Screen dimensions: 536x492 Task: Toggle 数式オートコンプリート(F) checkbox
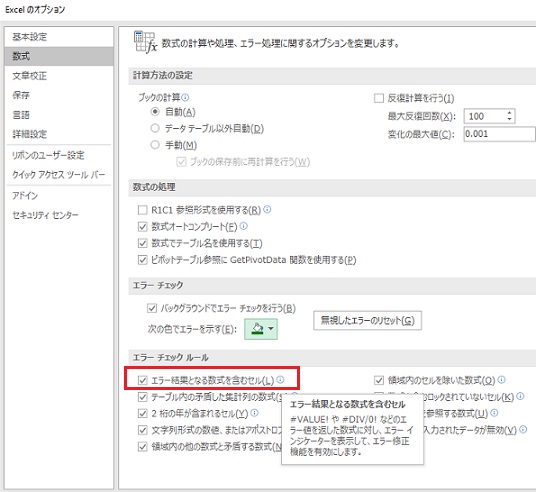(x=143, y=226)
